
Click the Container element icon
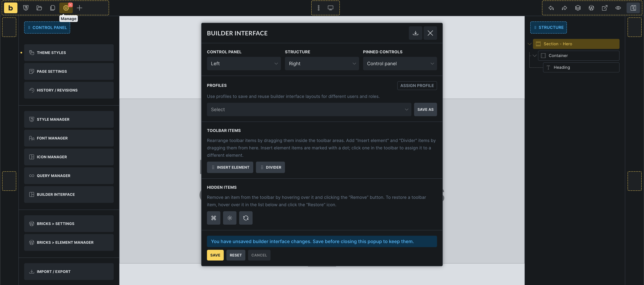(543, 55)
